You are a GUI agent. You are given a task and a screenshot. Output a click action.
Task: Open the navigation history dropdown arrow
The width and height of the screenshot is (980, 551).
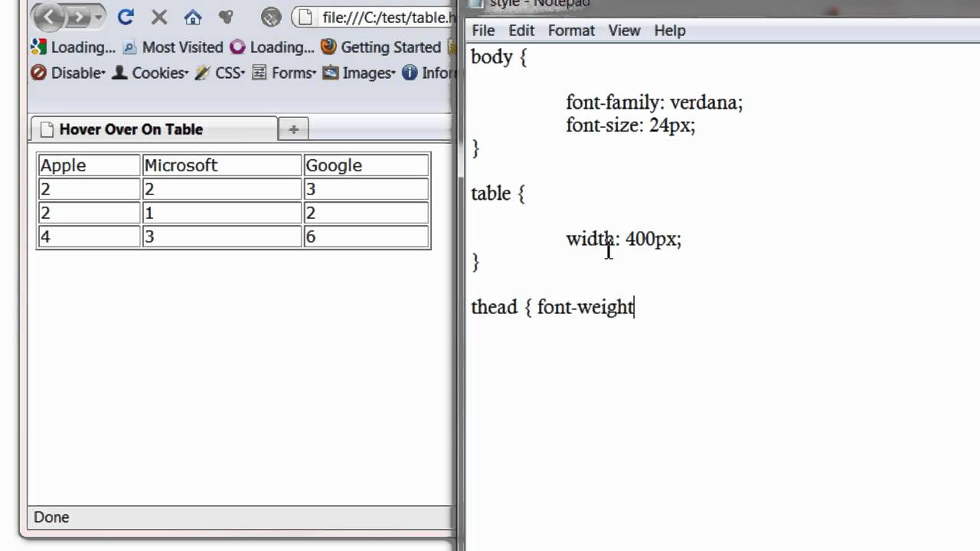[x=98, y=17]
